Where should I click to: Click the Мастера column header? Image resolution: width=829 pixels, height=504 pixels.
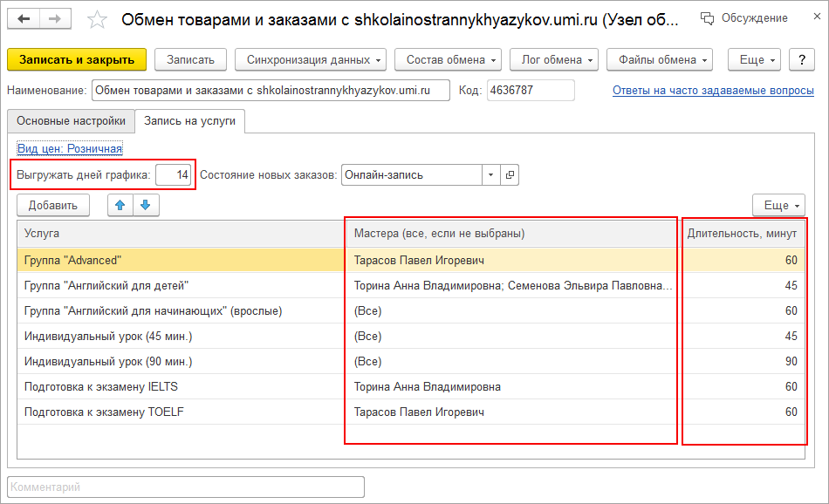coord(513,234)
